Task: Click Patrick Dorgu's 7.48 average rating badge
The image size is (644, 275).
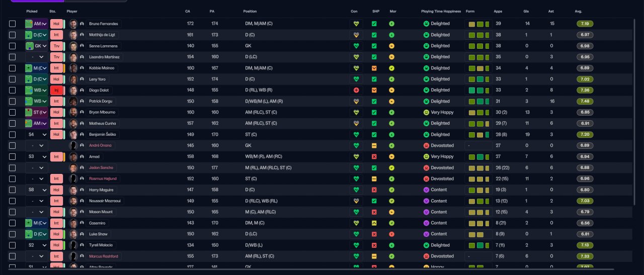Action: click(585, 101)
